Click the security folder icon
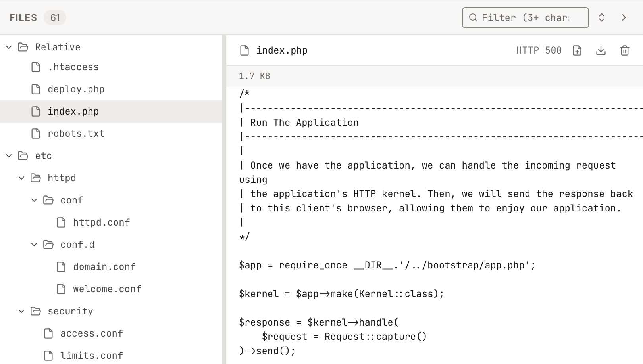The image size is (643, 364). pyautogui.click(x=36, y=311)
